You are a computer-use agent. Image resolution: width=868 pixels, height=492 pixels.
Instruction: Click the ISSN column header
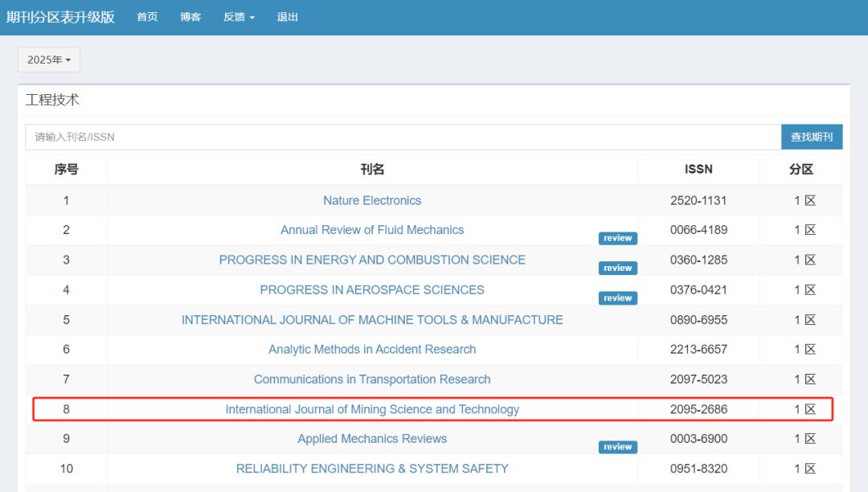(x=698, y=170)
